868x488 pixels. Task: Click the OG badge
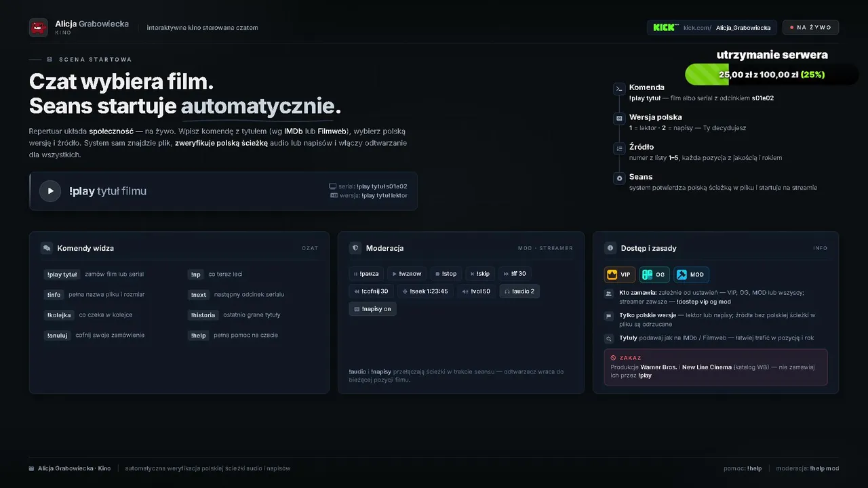point(654,274)
